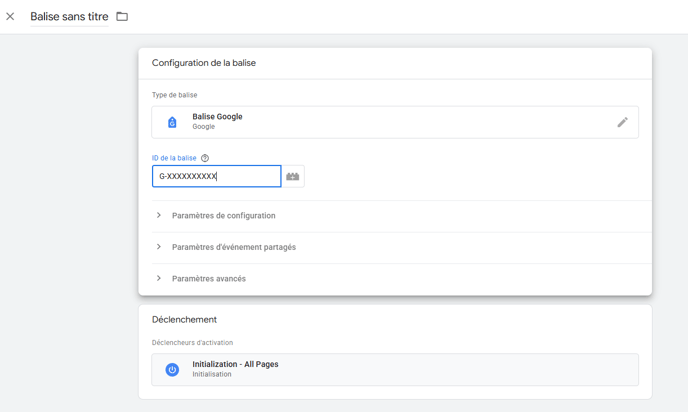688x412 pixels.
Task: Click the Paramètres d'événement partagés label
Action: click(233, 247)
